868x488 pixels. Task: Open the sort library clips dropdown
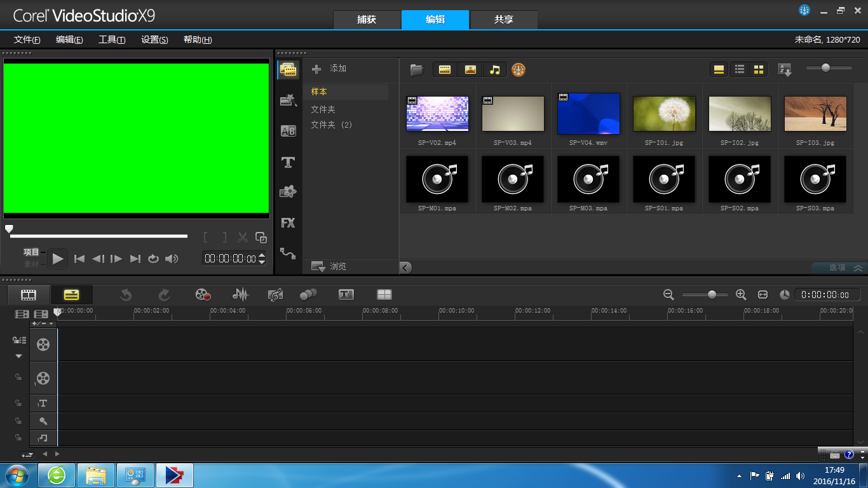point(785,70)
